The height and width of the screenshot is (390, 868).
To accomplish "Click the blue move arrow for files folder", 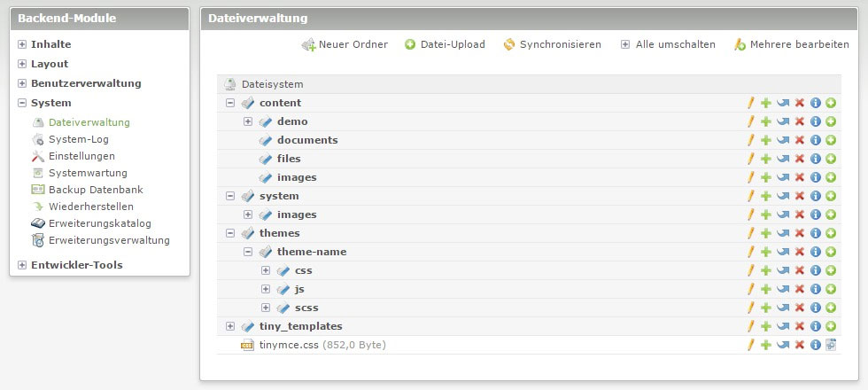I will [783, 160].
